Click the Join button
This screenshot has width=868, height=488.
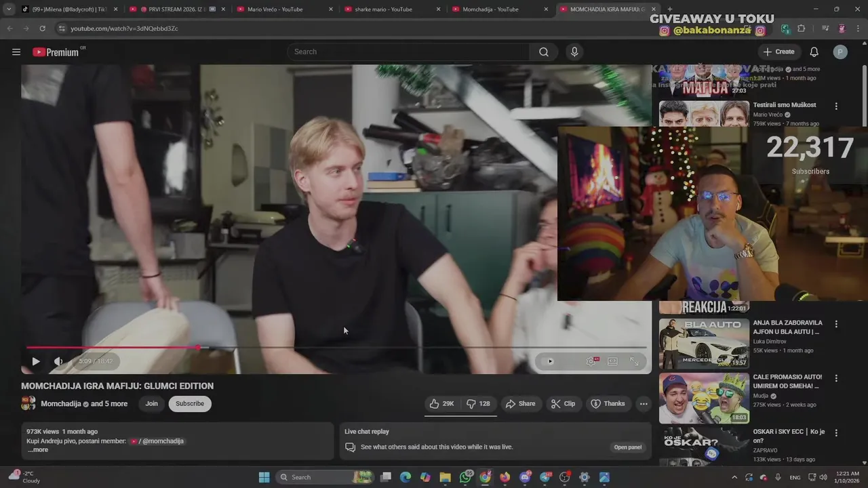click(x=151, y=403)
